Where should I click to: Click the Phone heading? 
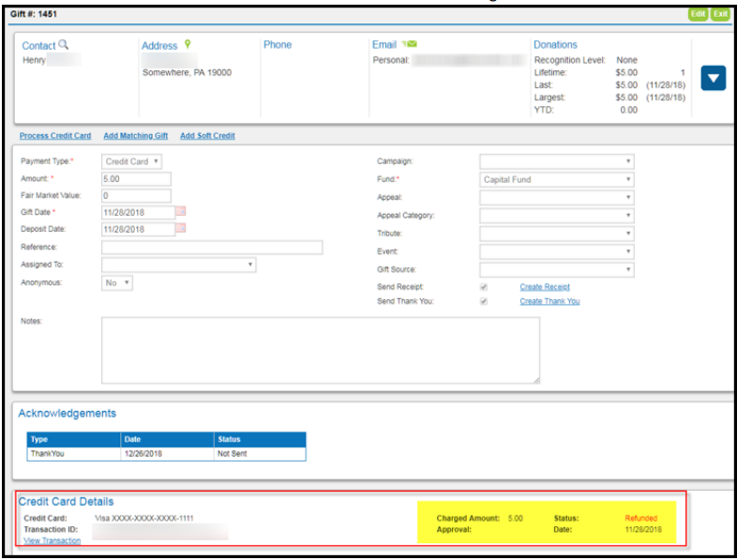(x=278, y=45)
